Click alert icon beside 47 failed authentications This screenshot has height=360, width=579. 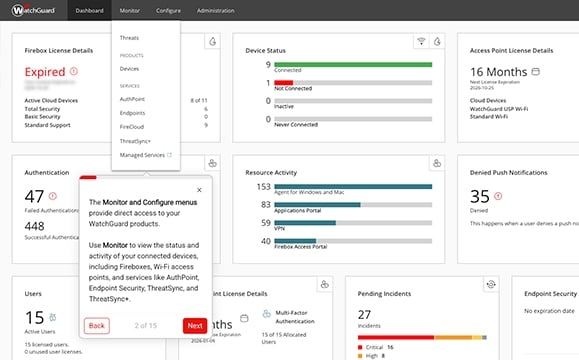coord(53,196)
